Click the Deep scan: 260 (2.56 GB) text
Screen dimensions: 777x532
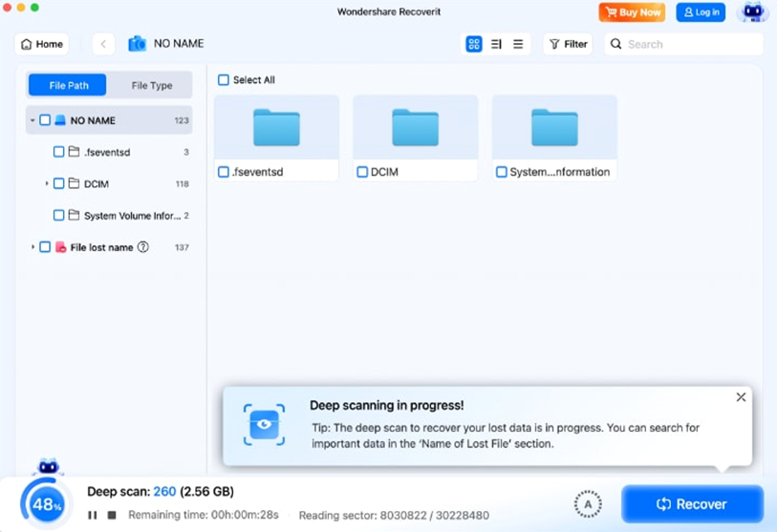pyautogui.click(x=161, y=491)
